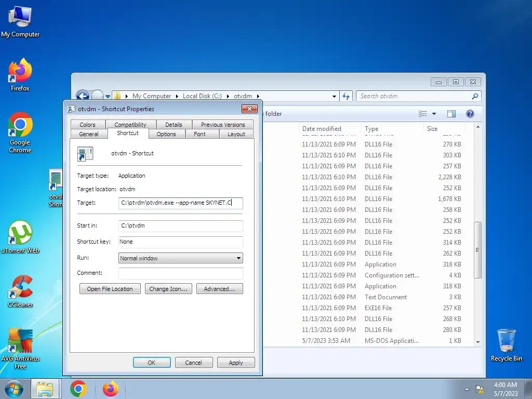
Task: Open the Details tab
Action: 174,125
